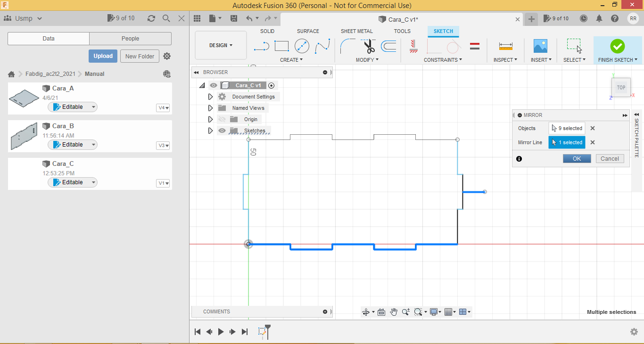
Task: Search the data panel
Action: point(166,18)
